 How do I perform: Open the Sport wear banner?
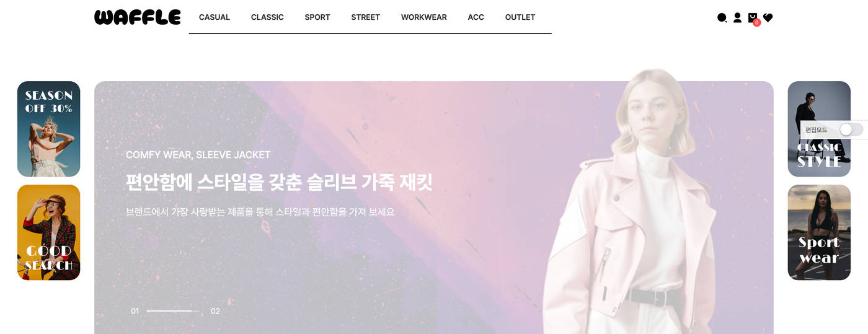pyautogui.click(x=819, y=232)
